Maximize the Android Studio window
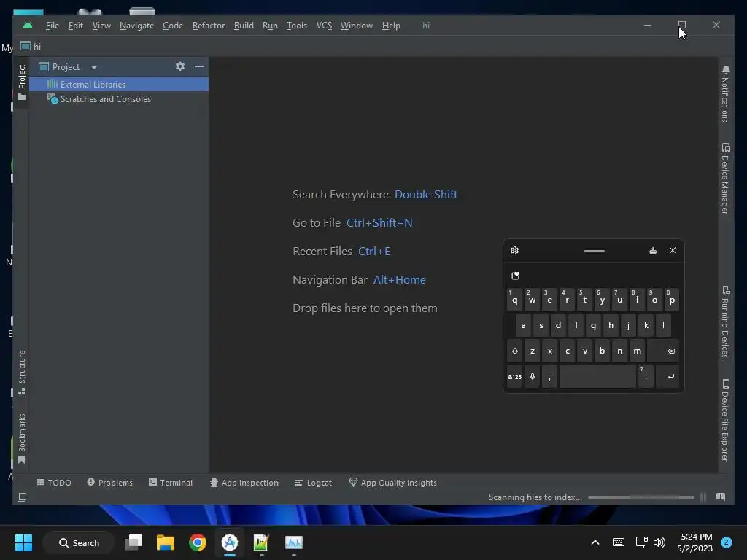747x560 pixels. click(x=682, y=25)
